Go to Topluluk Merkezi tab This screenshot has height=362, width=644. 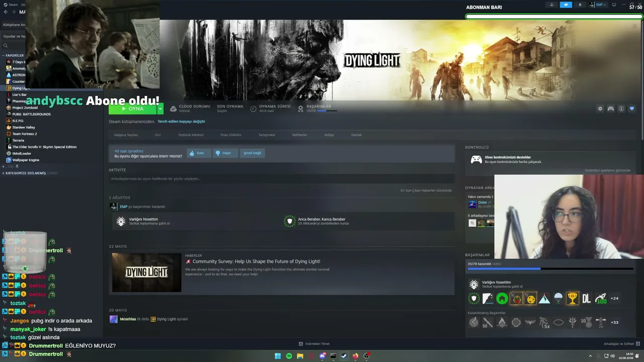pyautogui.click(x=191, y=135)
